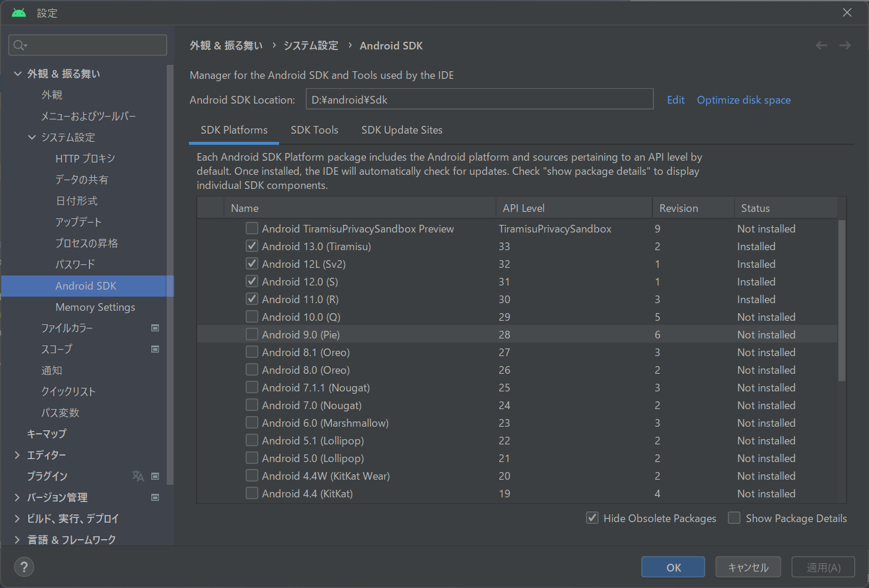Click the project-level icon beside プラグイン
Viewport: 869px width, 588px height.
pyautogui.click(x=155, y=476)
